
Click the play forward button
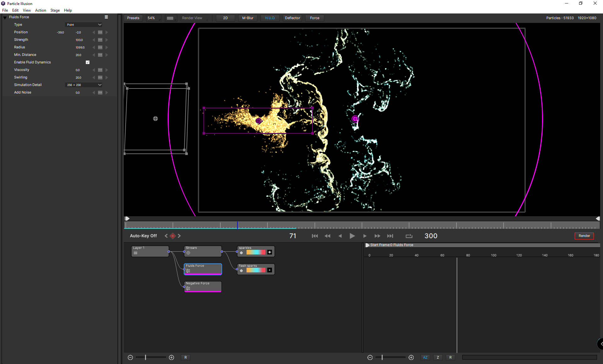point(352,236)
